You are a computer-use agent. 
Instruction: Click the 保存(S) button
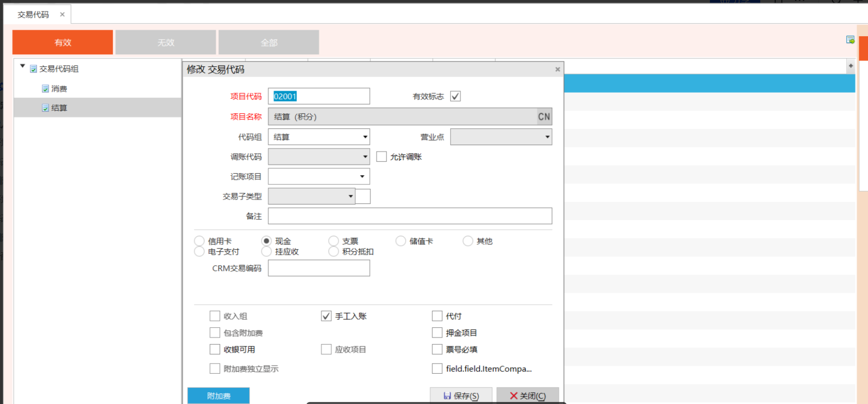[x=461, y=396]
